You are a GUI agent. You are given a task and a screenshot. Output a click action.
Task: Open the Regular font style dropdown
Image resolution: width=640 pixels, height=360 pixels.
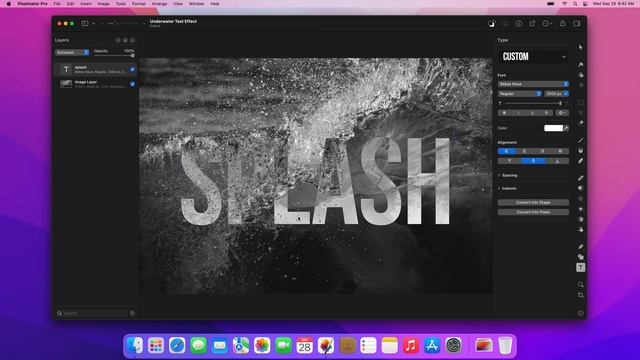click(520, 94)
